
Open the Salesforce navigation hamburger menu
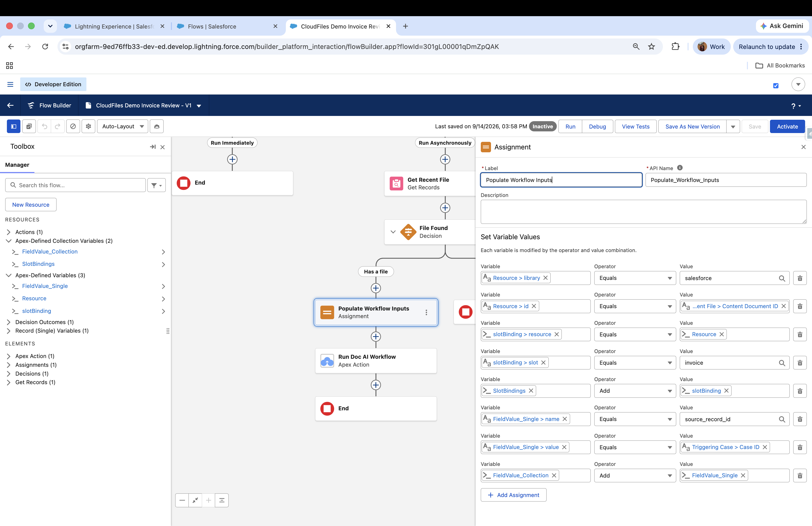point(10,84)
